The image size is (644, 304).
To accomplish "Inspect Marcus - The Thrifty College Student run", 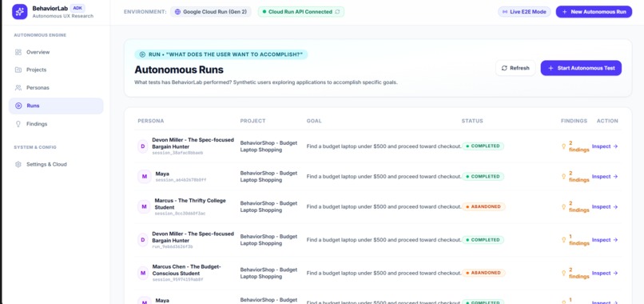I will pos(605,207).
